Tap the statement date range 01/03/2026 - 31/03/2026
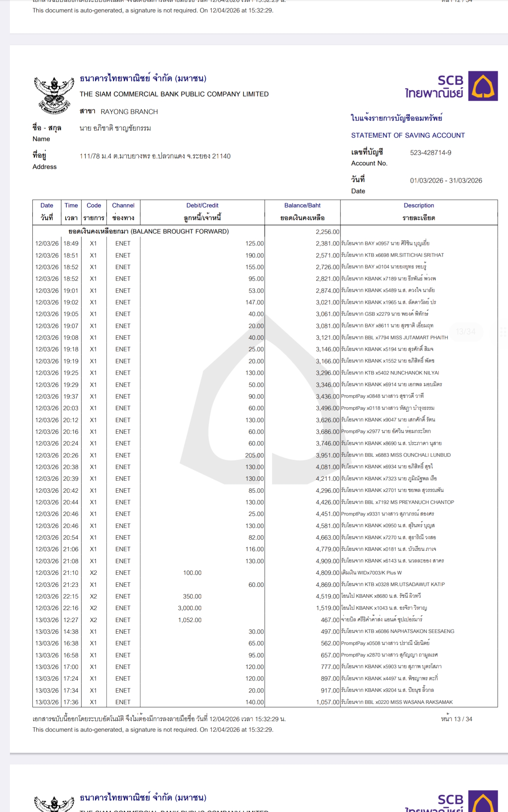This screenshot has width=508, height=812. [x=446, y=180]
